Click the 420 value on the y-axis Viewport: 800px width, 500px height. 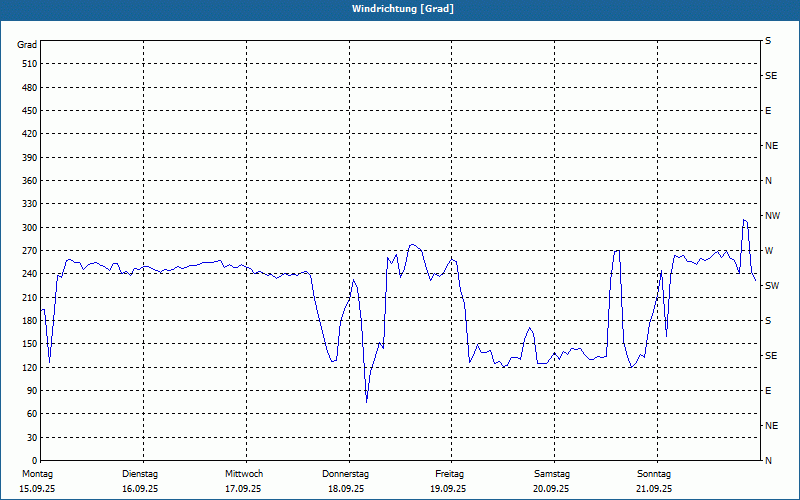pyautogui.click(x=30, y=134)
